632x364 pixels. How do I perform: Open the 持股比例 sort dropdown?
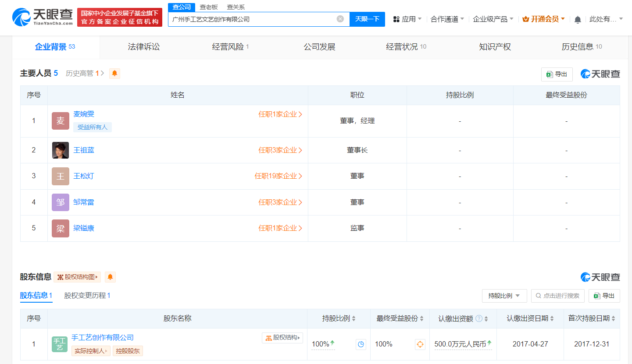(505, 296)
